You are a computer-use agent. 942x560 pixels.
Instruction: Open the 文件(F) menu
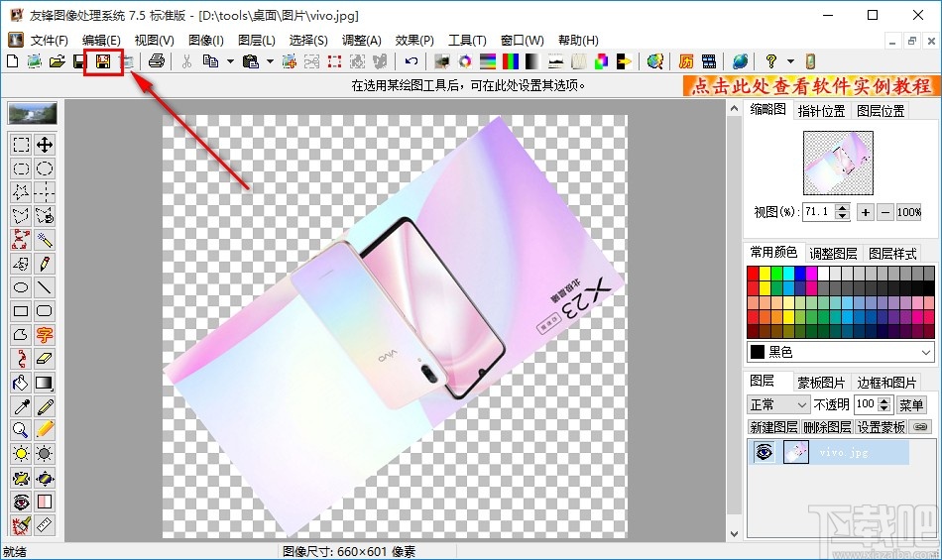point(50,41)
